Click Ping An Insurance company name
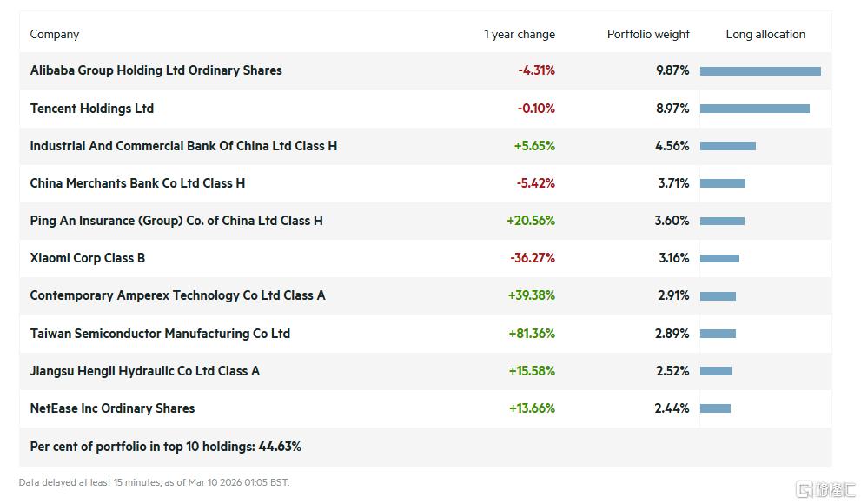Viewport: 861px width, 504px height. 176,221
